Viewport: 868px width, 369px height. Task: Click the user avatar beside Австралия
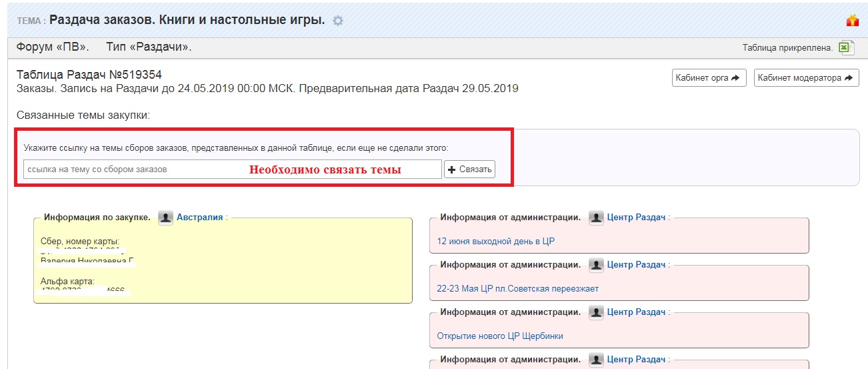(x=165, y=218)
